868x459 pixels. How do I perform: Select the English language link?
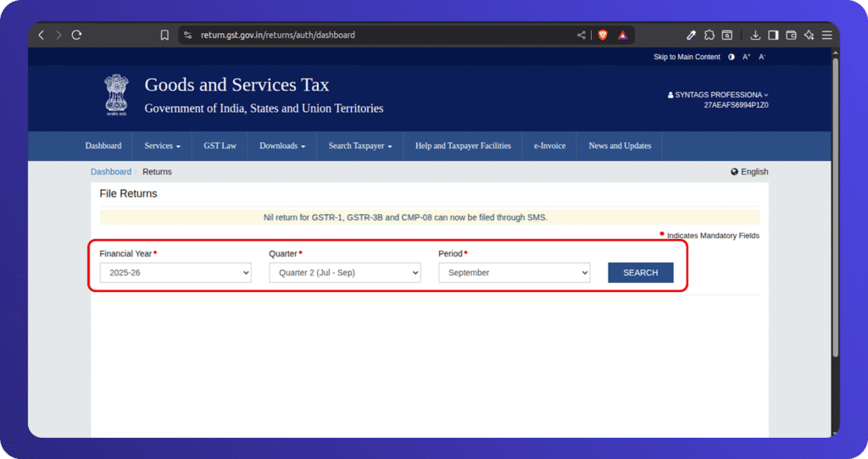(754, 171)
